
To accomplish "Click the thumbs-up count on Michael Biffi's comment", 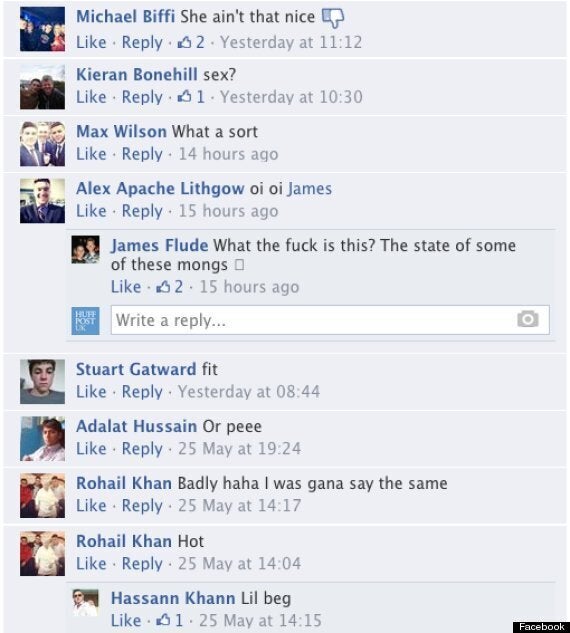I will point(191,42).
